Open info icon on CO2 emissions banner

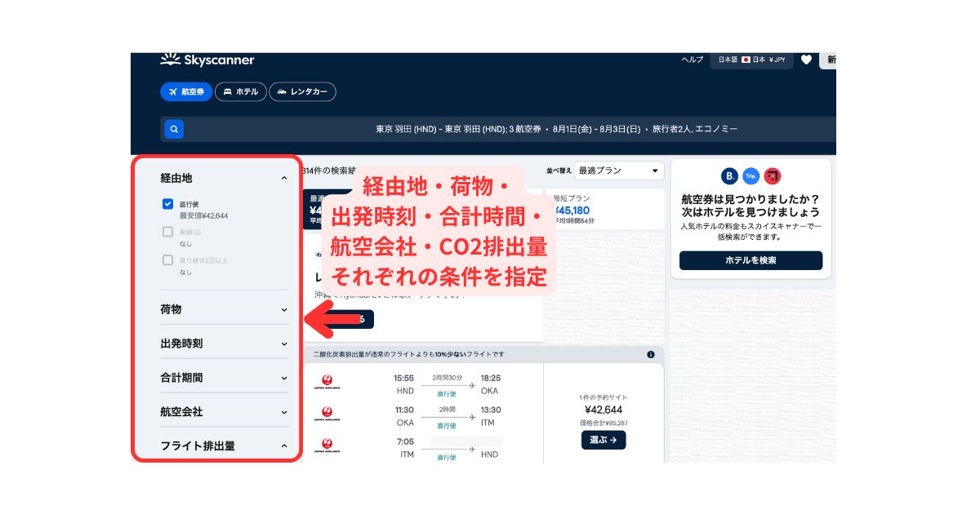(x=651, y=355)
